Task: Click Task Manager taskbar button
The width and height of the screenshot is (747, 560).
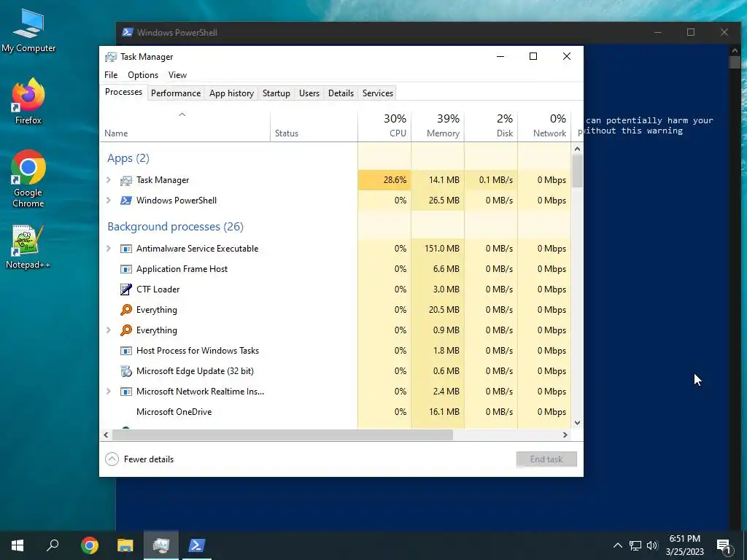Action: click(x=161, y=545)
